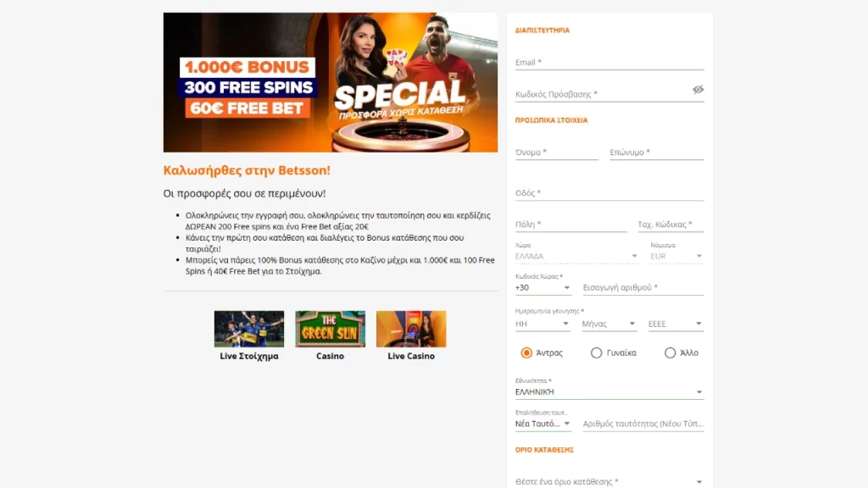
Task: Select the Γυναίκα gender option
Action: [x=597, y=352]
